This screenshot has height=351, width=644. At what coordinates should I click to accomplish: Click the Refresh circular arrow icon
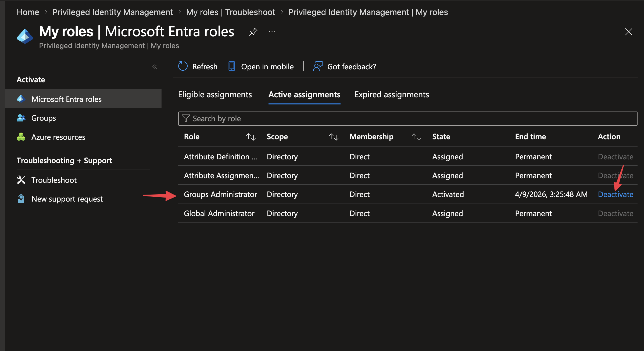click(x=183, y=66)
